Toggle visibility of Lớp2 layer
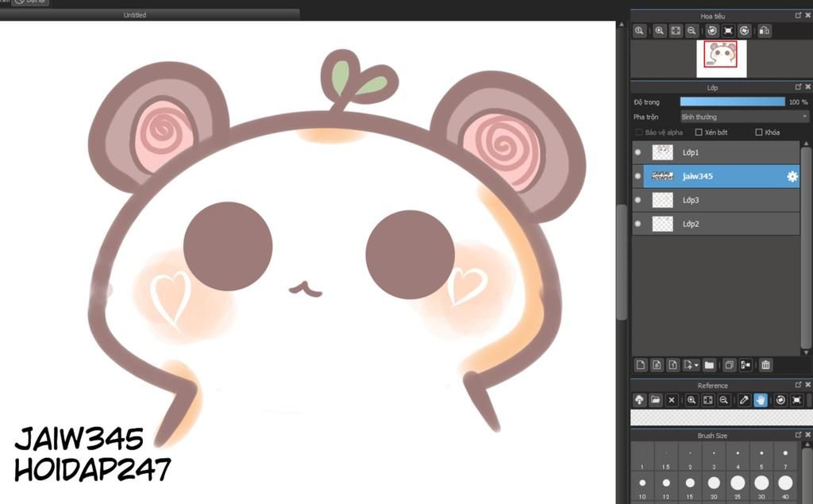 (x=638, y=224)
